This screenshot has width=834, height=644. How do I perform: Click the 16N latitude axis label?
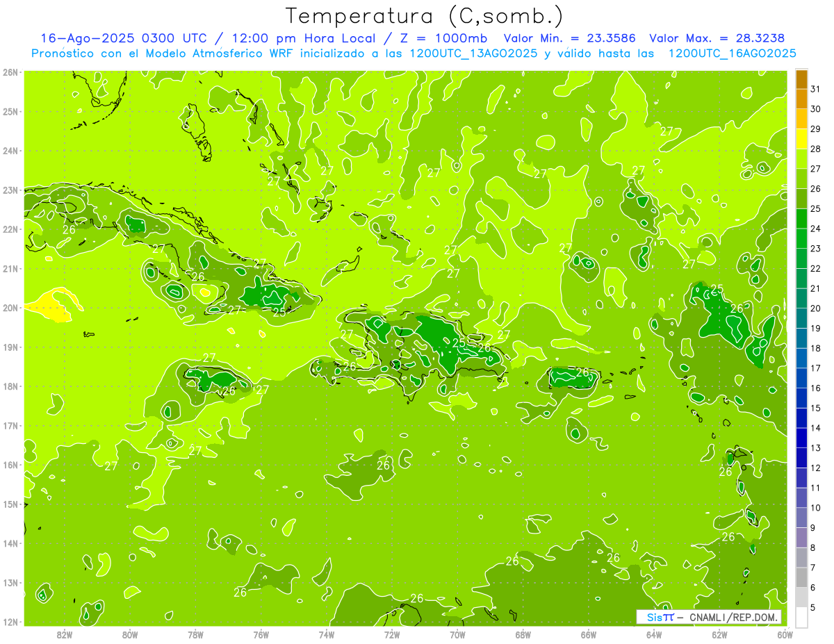pos(10,465)
